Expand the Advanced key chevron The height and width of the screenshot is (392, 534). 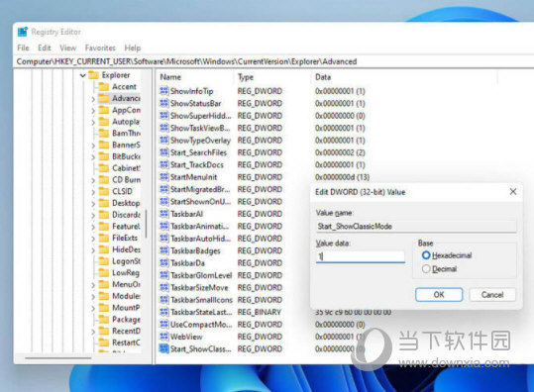coord(93,99)
